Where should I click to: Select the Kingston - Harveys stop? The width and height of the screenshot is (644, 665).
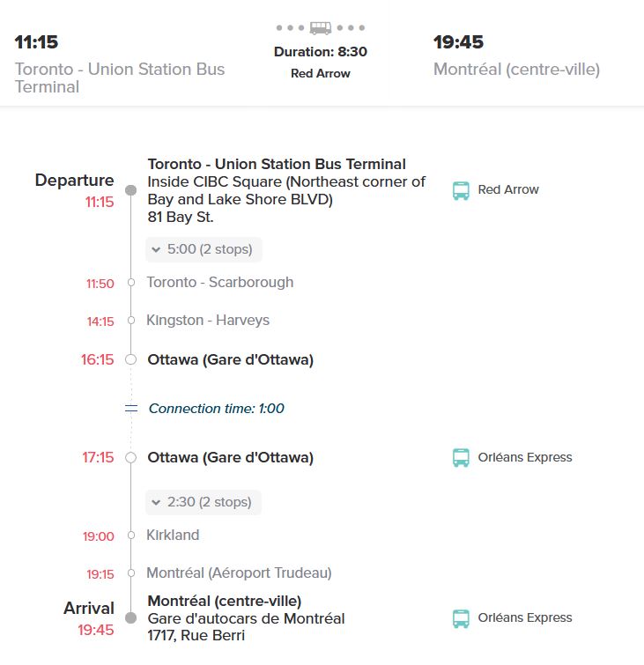pos(208,321)
